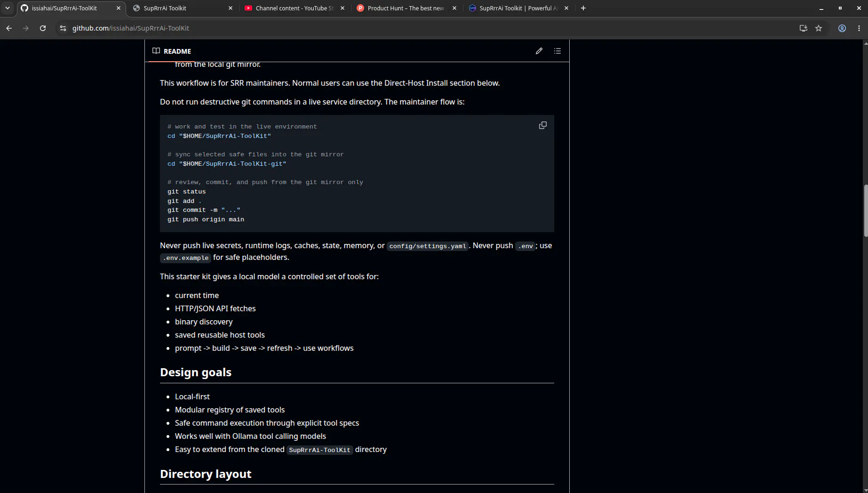The image size is (868, 493).
Task: Click the 'HTTP/JSON API fetches' list item
Action: coord(215,308)
